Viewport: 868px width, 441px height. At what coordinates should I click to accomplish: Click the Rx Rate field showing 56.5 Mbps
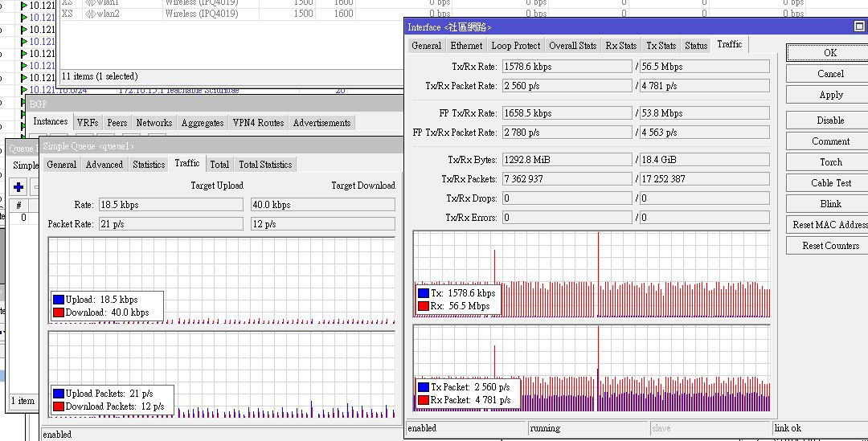[704, 67]
